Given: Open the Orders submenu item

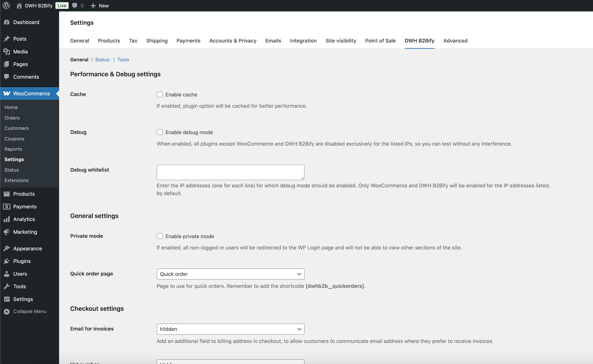Looking at the screenshot, I should click(x=12, y=118).
